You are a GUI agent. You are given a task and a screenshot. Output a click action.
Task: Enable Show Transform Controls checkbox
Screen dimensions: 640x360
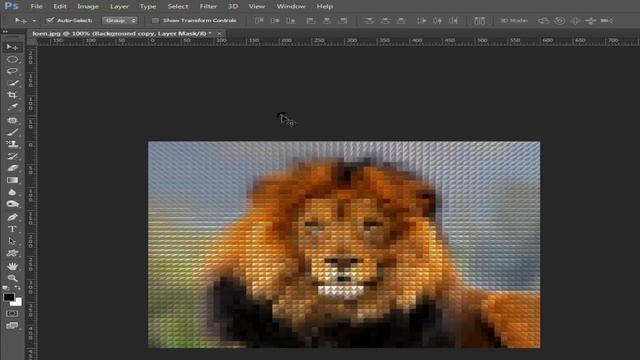tap(155, 20)
